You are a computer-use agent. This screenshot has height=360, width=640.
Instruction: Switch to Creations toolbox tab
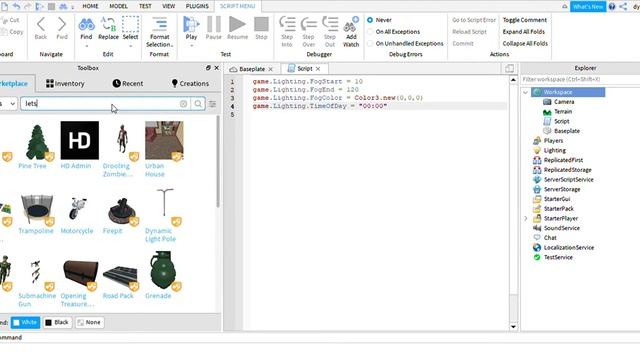[190, 83]
